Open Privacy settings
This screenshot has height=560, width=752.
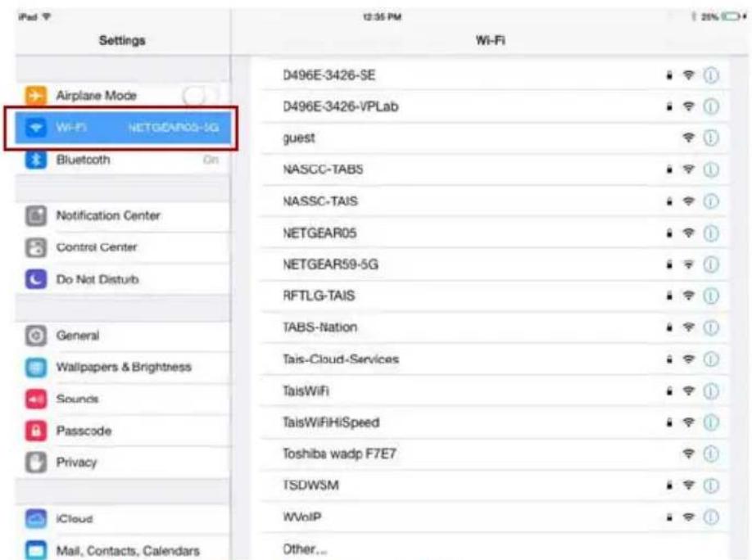click(x=123, y=463)
